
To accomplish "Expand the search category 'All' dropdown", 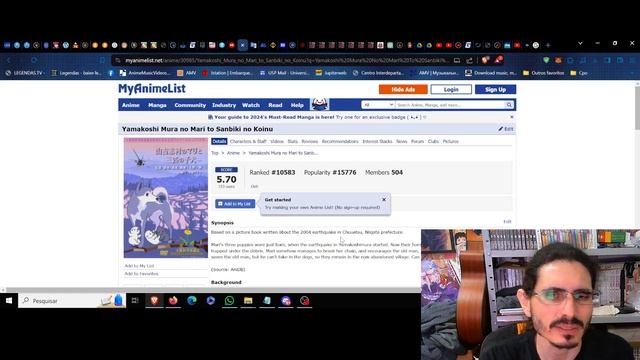I will point(378,105).
